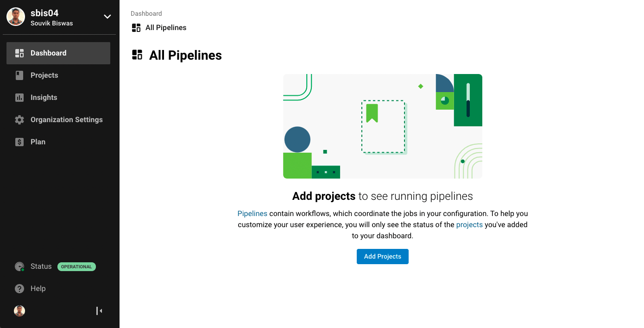Image resolution: width=644 pixels, height=328 pixels.
Task: Click the Plan dollar sign icon
Action: click(19, 142)
